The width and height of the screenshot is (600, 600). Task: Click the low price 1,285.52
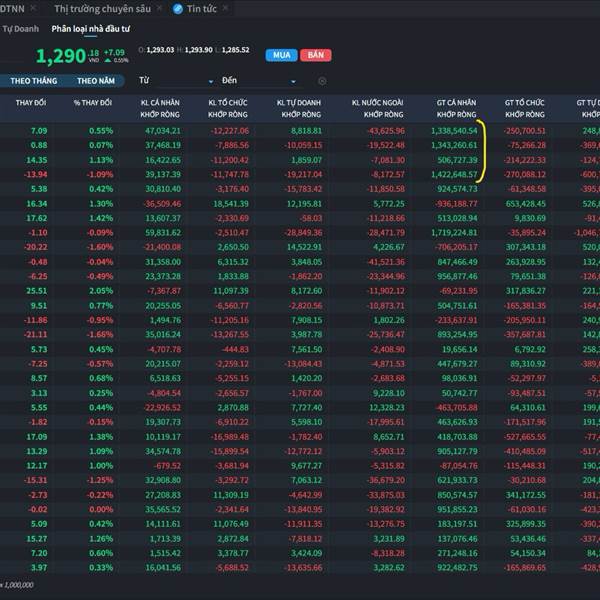click(x=236, y=50)
